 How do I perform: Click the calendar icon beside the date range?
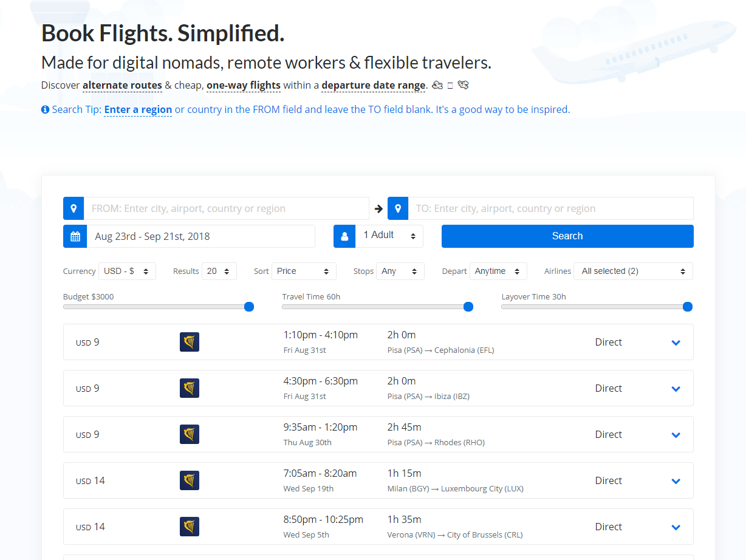(75, 236)
